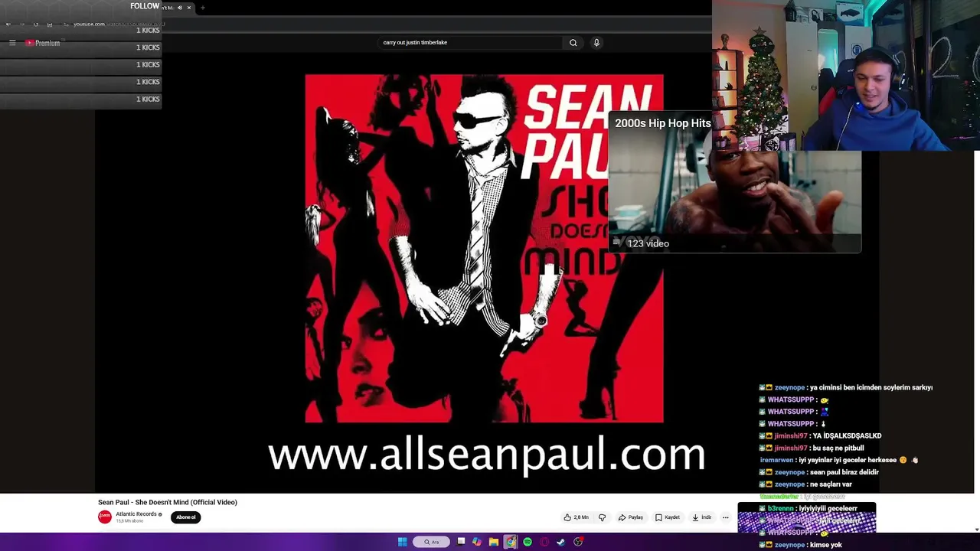Activate the voice search microphone icon

(596, 43)
